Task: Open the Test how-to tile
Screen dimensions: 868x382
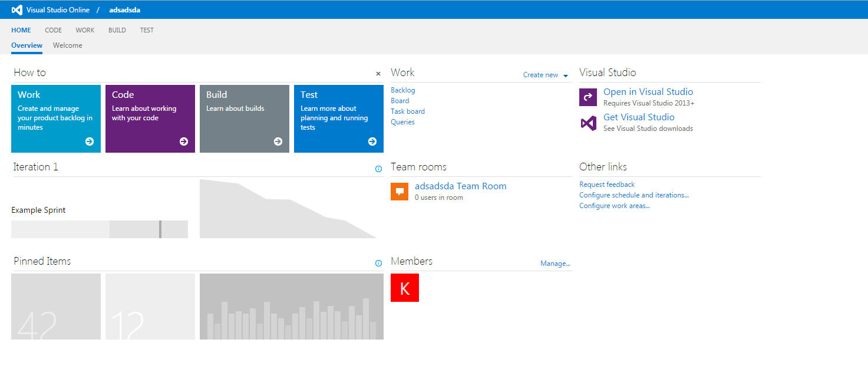Action: 339,118
